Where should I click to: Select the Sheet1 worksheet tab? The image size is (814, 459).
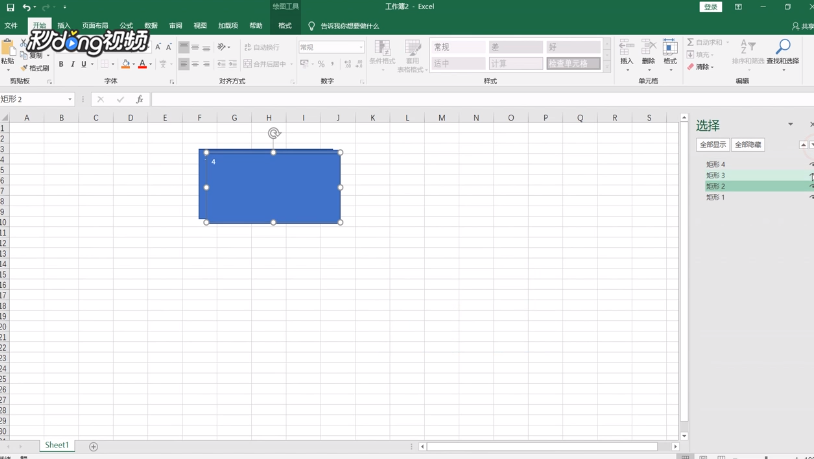(x=57, y=445)
